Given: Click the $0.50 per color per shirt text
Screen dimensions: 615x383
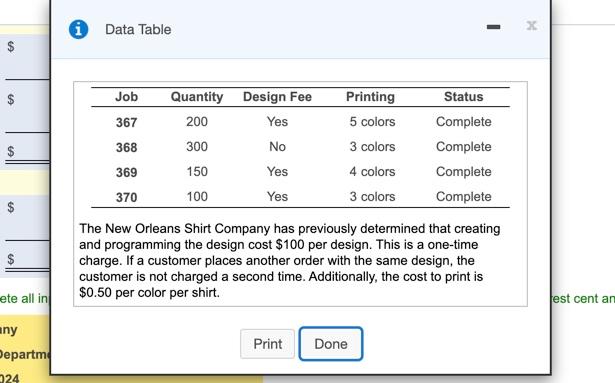Looking at the screenshot, I should (x=149, y=293).
